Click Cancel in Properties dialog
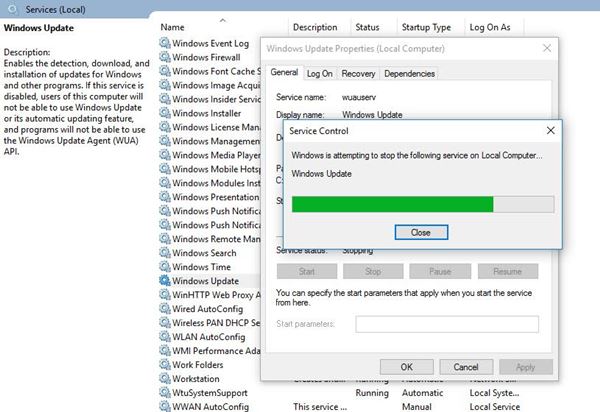Screen dimensions: 600x412 coord(466,367)
